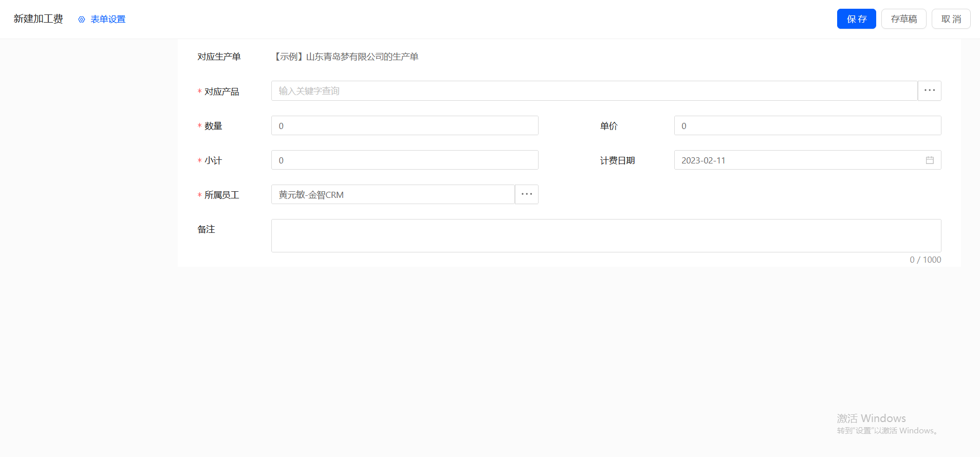Click the 数量 input field
Image resolution: width=980 pixels, height=457 pixels.
click(404, 126)
